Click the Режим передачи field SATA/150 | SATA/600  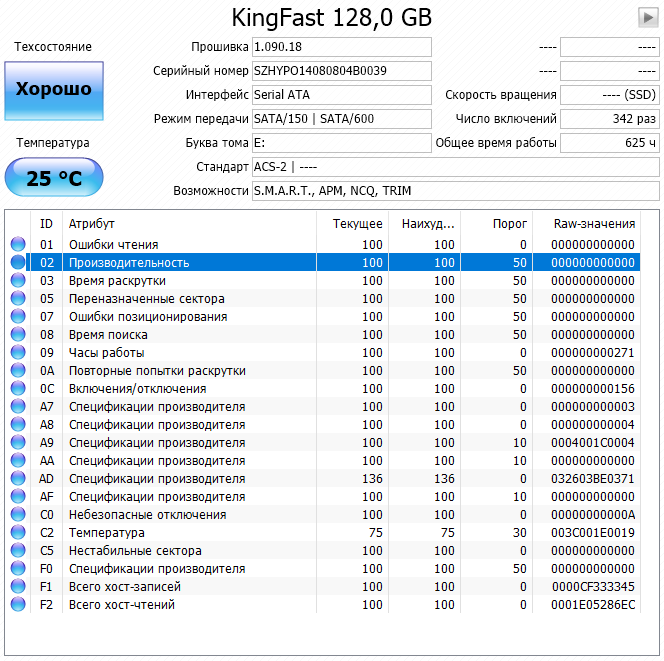(342, 119)
